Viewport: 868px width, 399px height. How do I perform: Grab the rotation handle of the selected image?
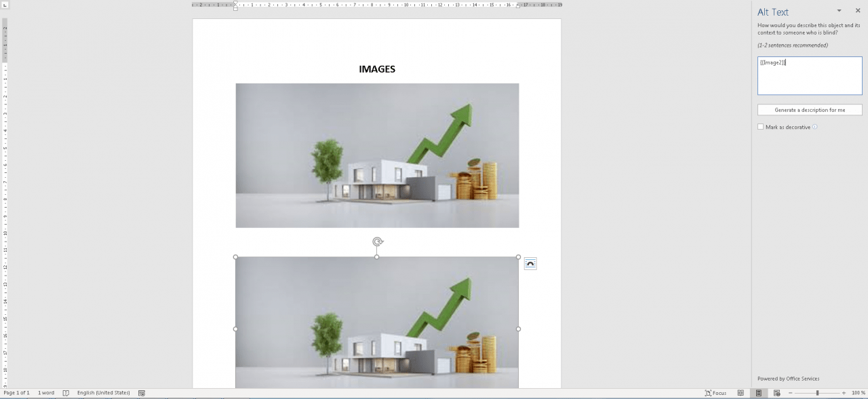click(377, 241)
